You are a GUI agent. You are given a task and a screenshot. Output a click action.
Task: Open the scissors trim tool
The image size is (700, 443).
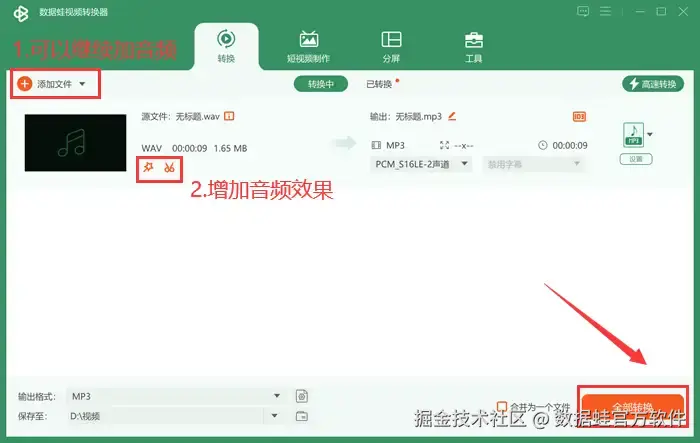pos(169,168)
